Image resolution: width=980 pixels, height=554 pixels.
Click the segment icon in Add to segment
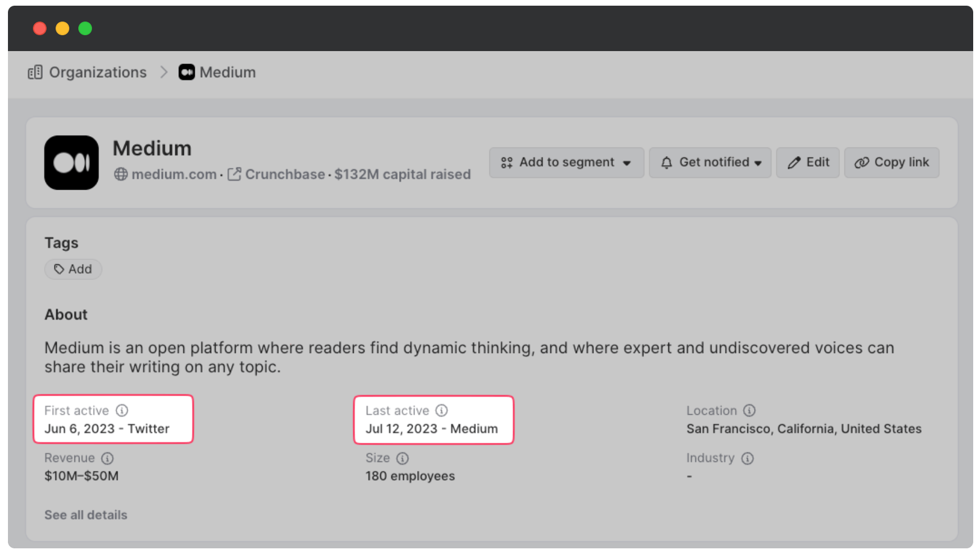(507, 163)
